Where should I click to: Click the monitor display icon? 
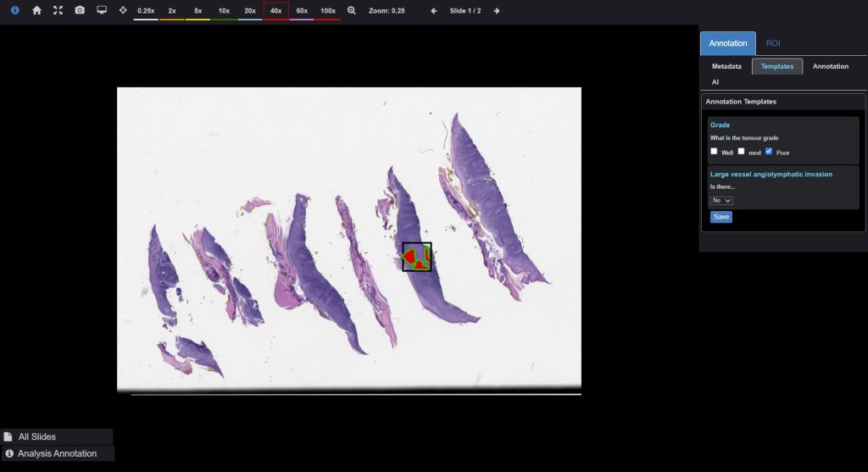tap(102, 10)
